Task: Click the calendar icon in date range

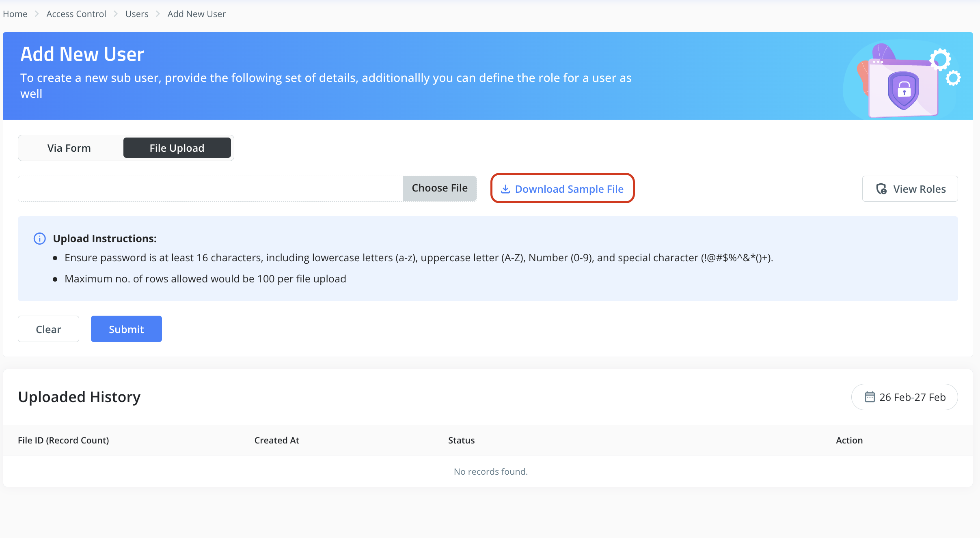Action: click(x=870, y=397)
